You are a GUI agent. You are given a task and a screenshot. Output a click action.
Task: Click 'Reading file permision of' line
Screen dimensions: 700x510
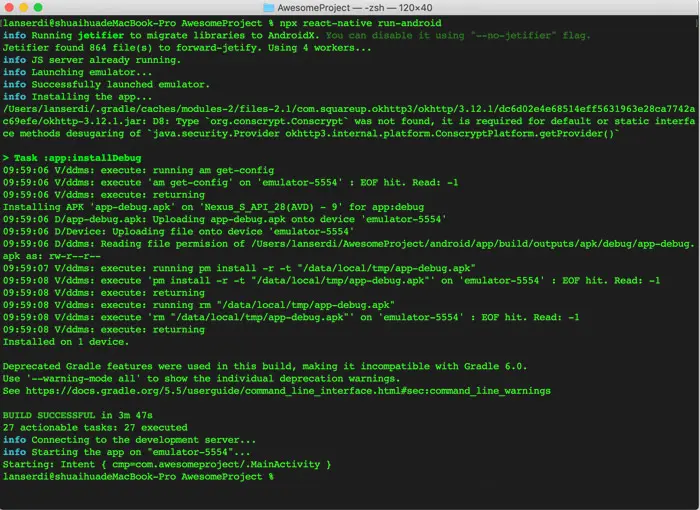click(349, 243)
